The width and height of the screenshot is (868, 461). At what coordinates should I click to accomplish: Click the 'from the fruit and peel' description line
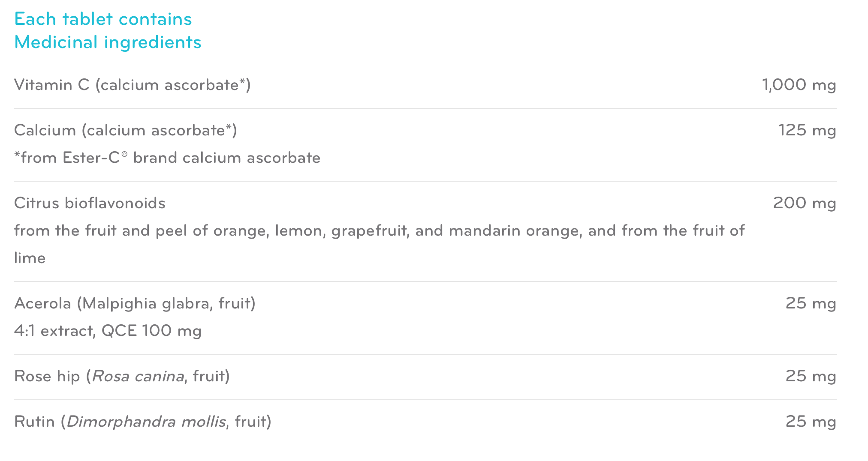click(x=379, y=230)
